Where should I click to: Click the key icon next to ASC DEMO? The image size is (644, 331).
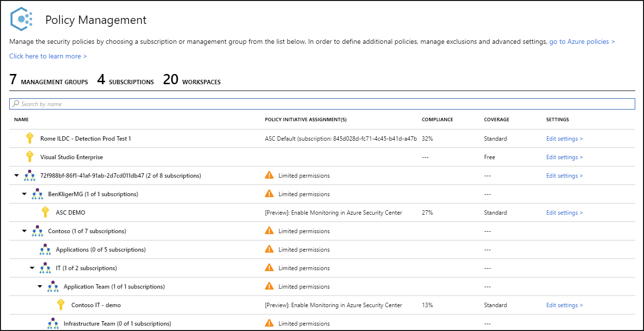(x=45, y=212)
